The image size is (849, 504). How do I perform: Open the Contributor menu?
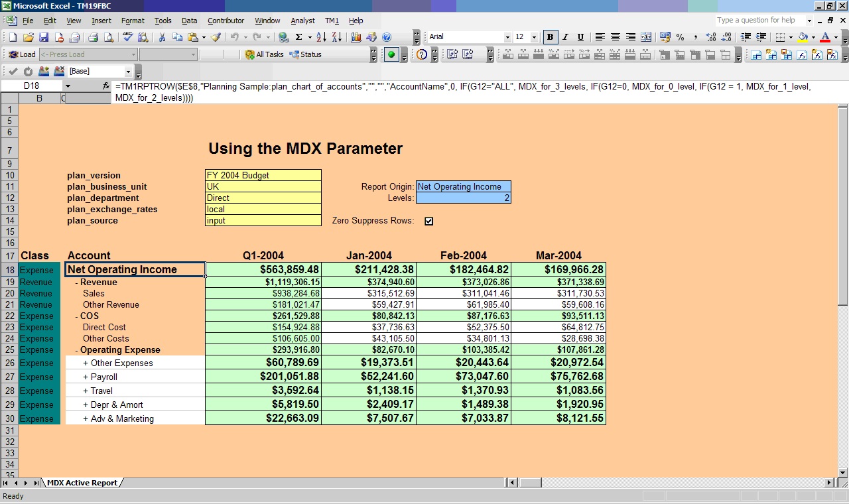tap(226, 21)
